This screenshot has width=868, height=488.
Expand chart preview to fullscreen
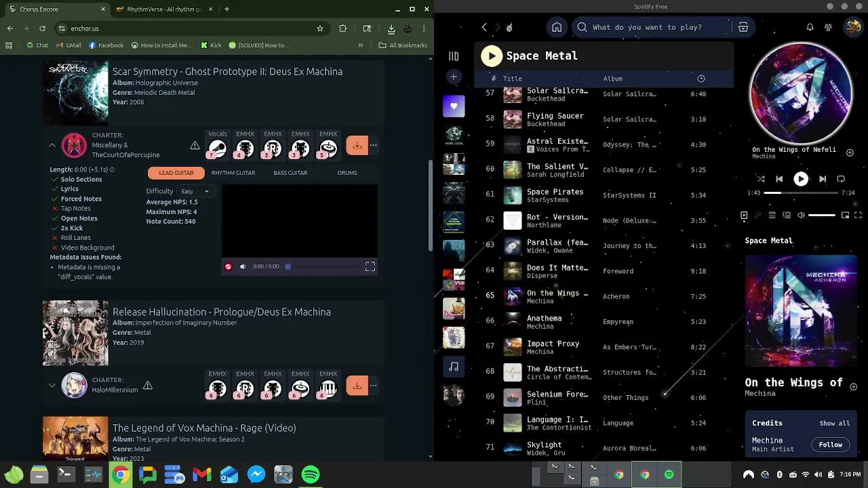pos(370,266)
